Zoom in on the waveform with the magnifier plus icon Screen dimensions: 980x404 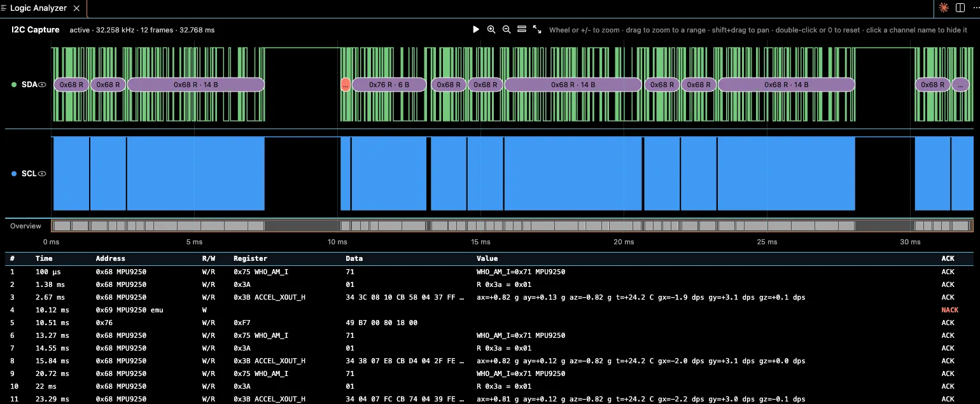coord(491,29)
